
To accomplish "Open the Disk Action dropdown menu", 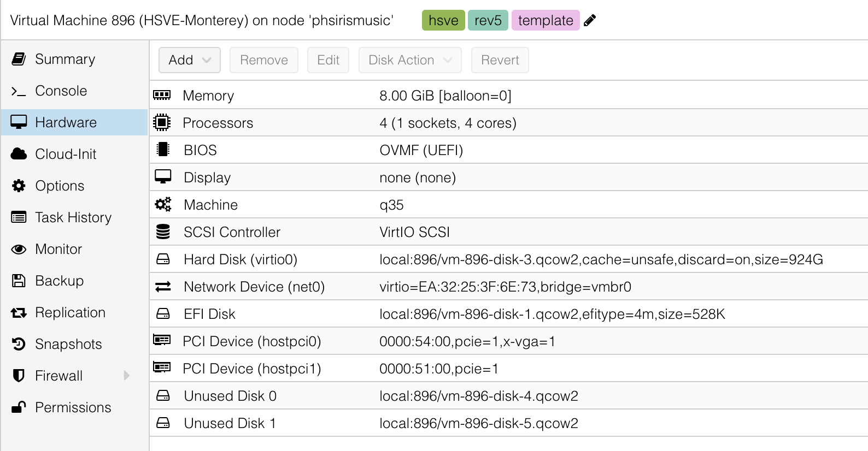I will point(410,60).
